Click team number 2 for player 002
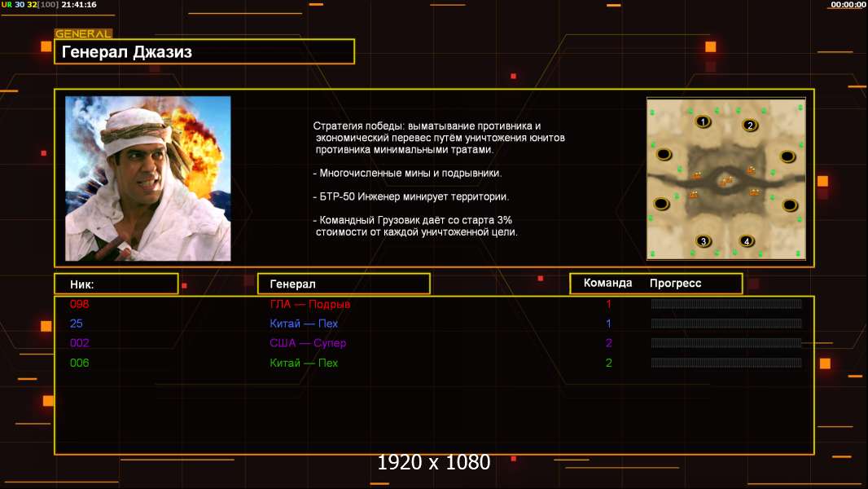Screen dimensions: 868x489 tap(608, 343)
